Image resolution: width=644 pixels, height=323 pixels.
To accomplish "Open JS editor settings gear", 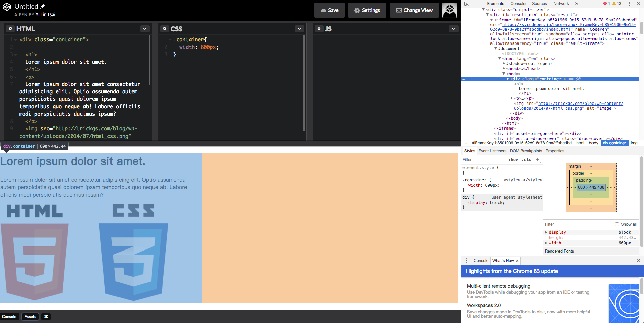I will point(319,29).
